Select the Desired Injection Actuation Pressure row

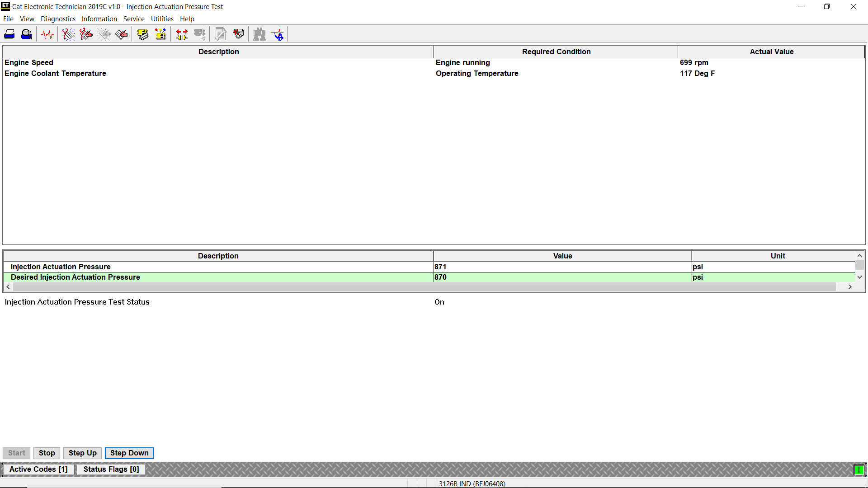(x=429, y=277)
